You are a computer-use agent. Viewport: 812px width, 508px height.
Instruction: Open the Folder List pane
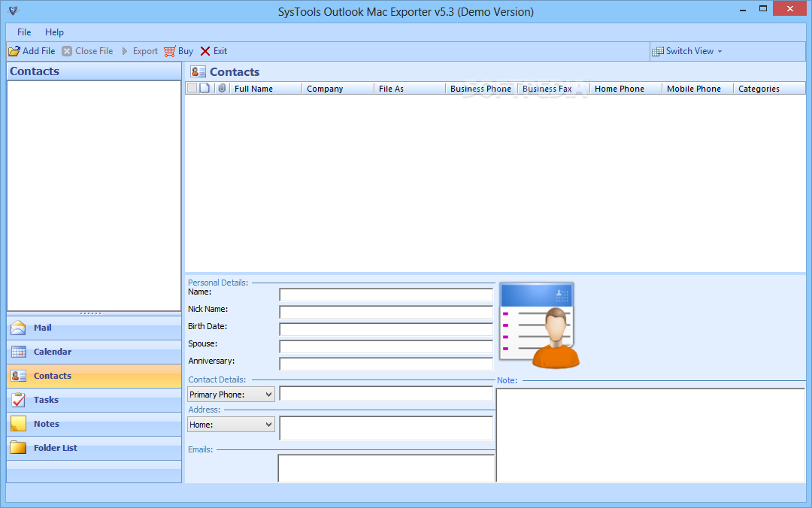click(x=94, y=447)
